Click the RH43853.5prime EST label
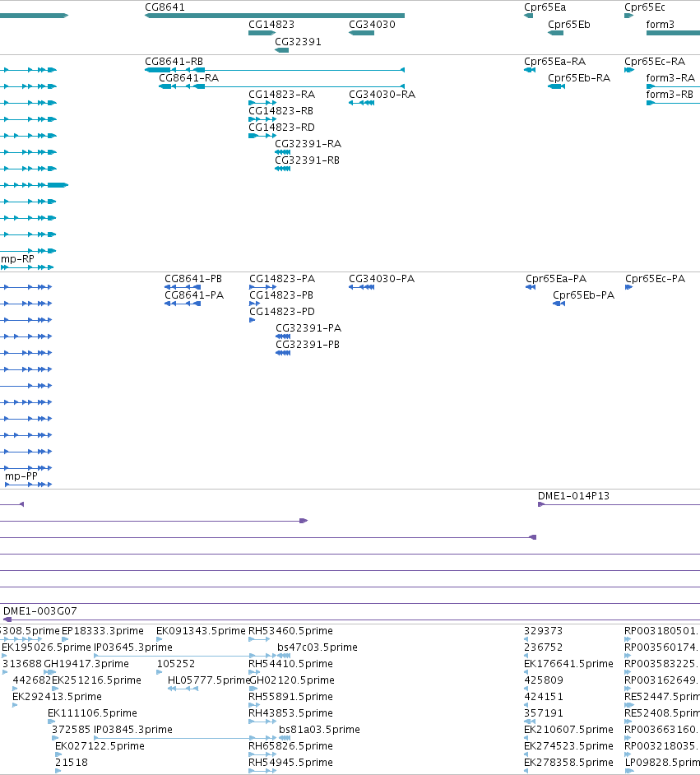 (290, 713)
